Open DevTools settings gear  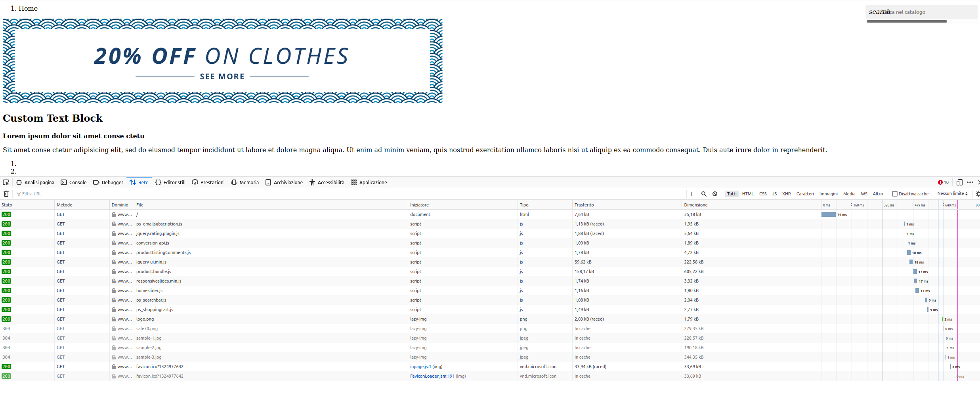[x=977, y=194]
